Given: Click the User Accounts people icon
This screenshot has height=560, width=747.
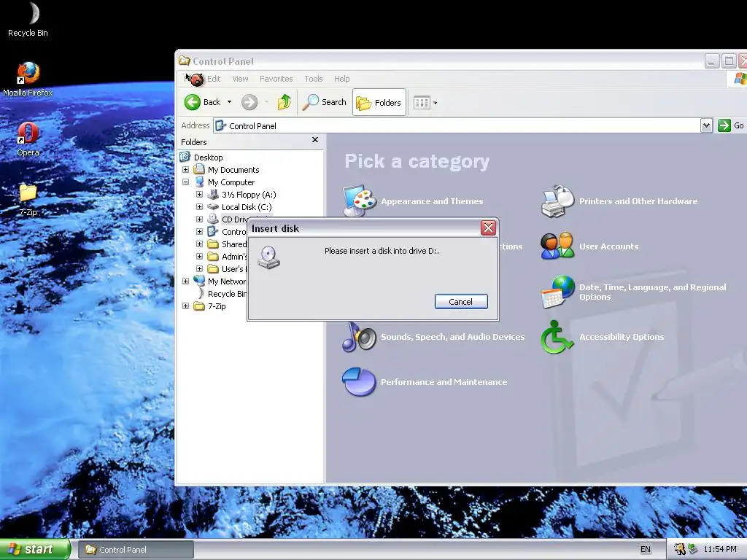Looking at the screenshot, I should coord(557,246).
